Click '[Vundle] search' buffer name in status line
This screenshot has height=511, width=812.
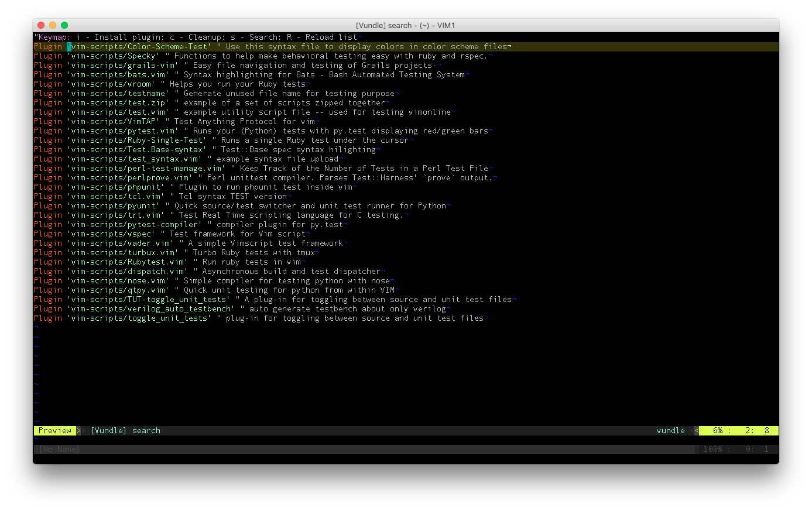tap(125, 431)
